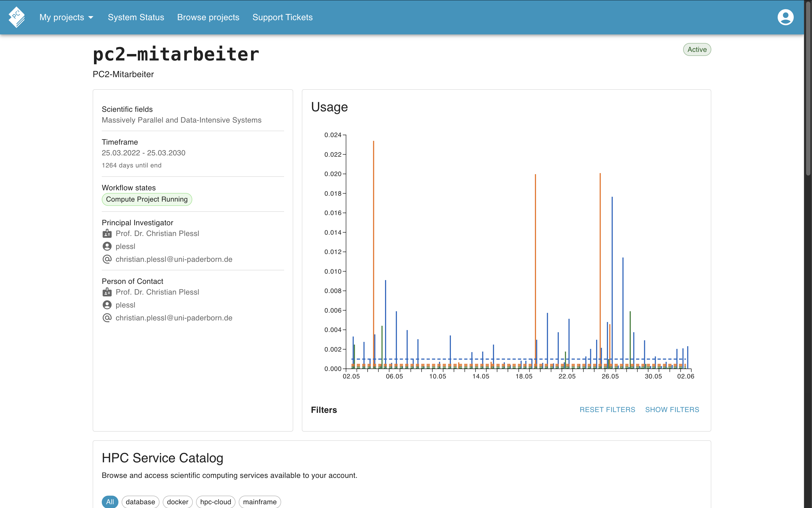Expand the My projects dropdown
Viewport: 812px width, 508px height.
tap(66, 17)
